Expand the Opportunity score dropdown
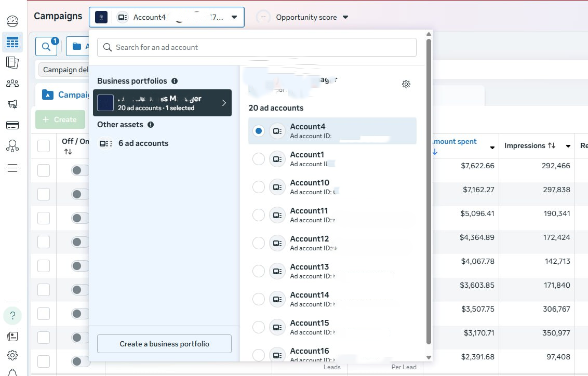 point(345,17)
